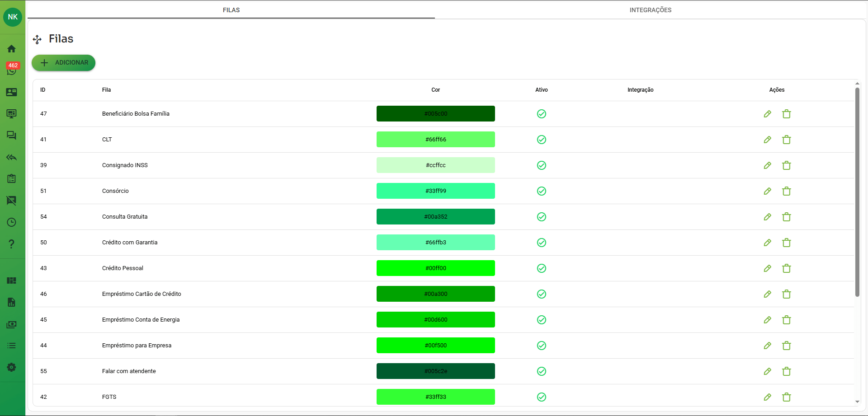The height and width of the screenshot is (416, 868).
Task: Toggle active status of Consulta Gratuita
Action: [x=541, y=217]
